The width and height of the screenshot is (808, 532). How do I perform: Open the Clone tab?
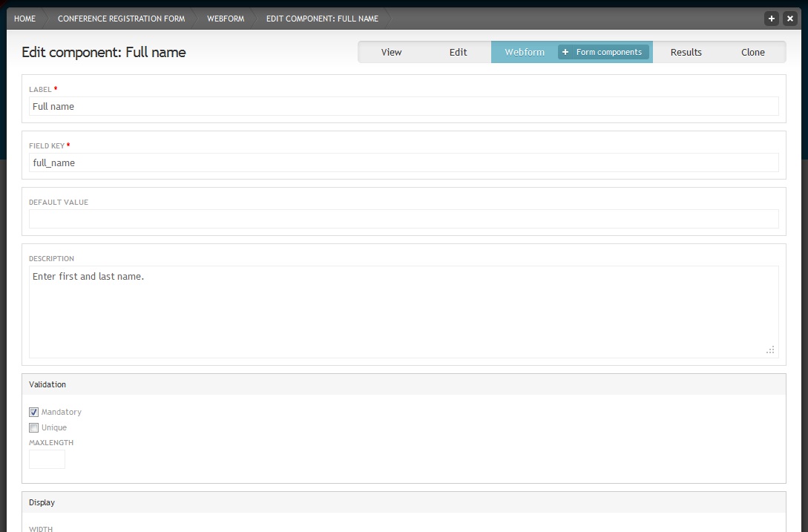(753, 52)
